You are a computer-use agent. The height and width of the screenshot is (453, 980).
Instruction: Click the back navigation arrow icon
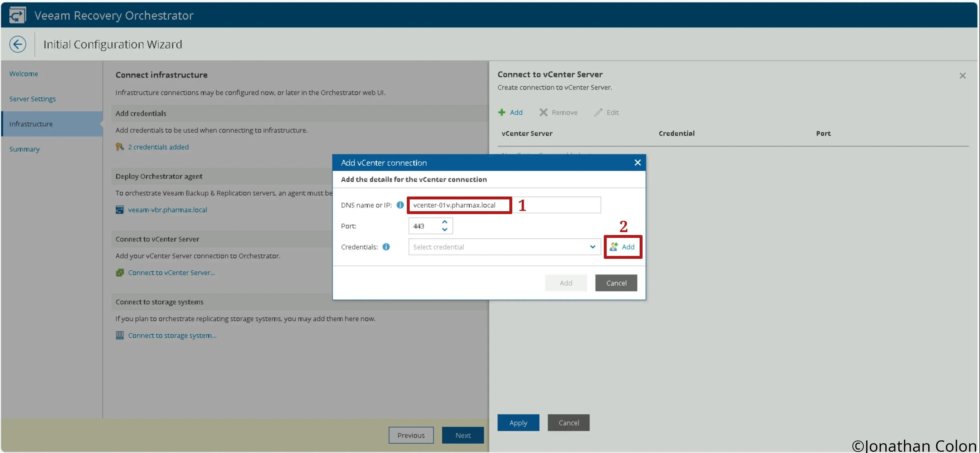[17, 44]
